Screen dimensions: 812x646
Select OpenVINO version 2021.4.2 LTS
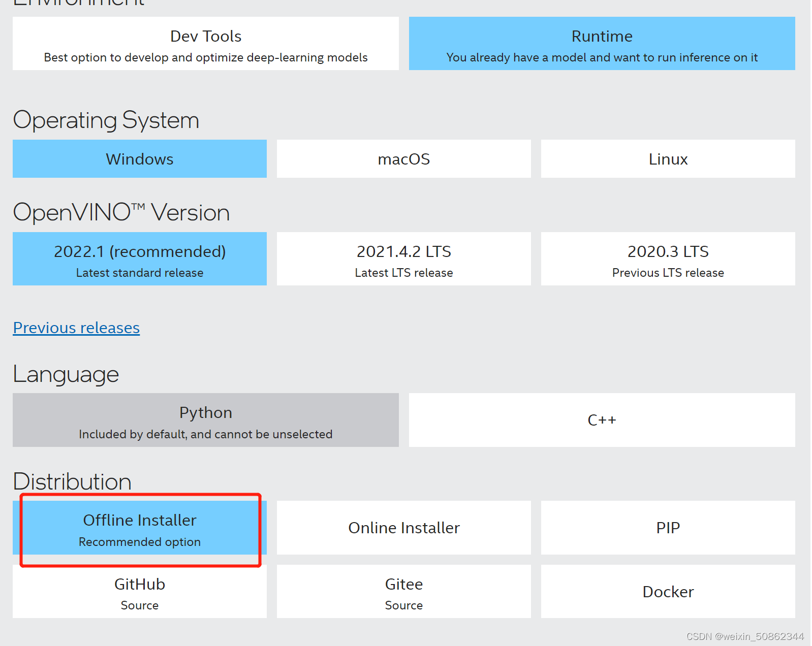click(404, 259)
